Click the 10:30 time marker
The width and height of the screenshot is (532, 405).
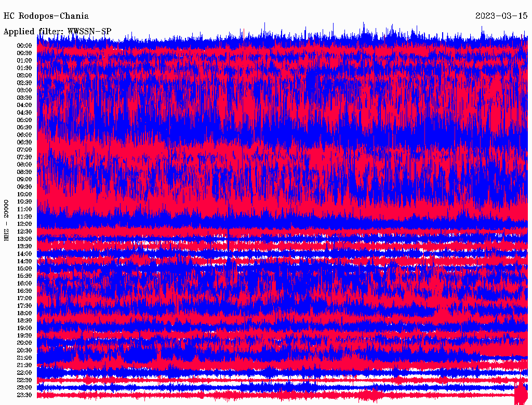tap(24, 201)
